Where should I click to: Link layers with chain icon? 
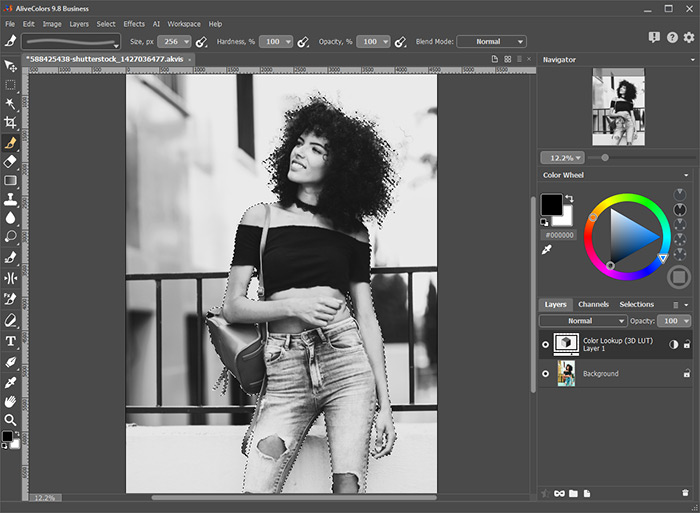559,493
